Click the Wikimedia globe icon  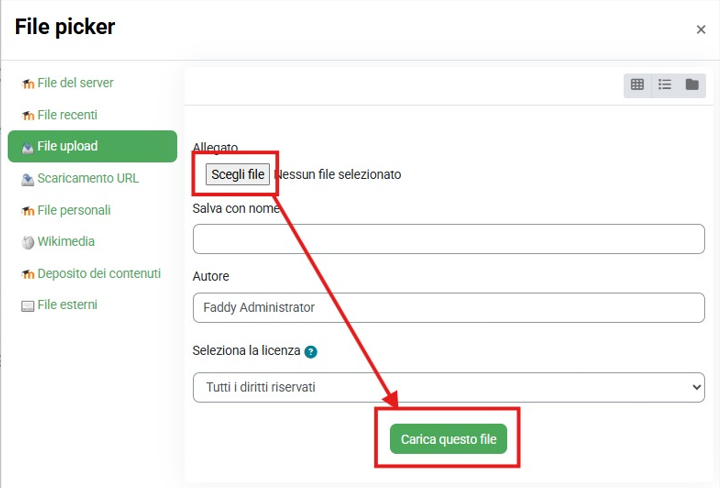point(28,242)
